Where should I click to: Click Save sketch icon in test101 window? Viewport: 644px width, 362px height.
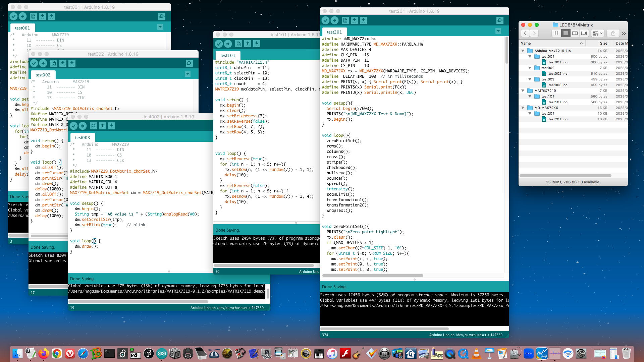pyautogui.click(x=257, y=44)
